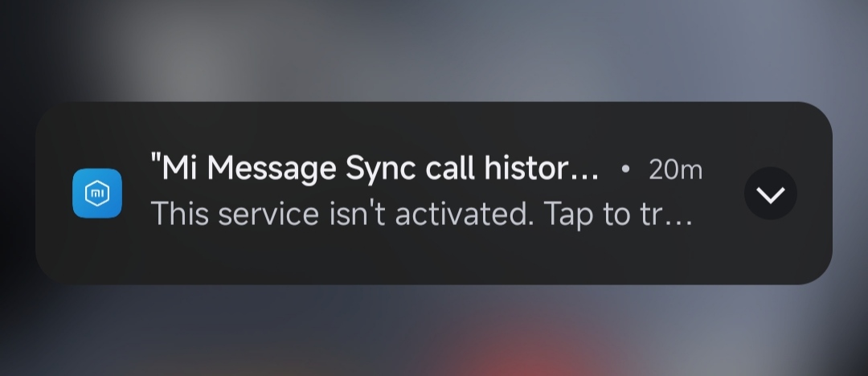Screen dimensions: 868x376
Task: Show full notification using the down arrow
Action: pyautogui.click(x=771, y=195)
